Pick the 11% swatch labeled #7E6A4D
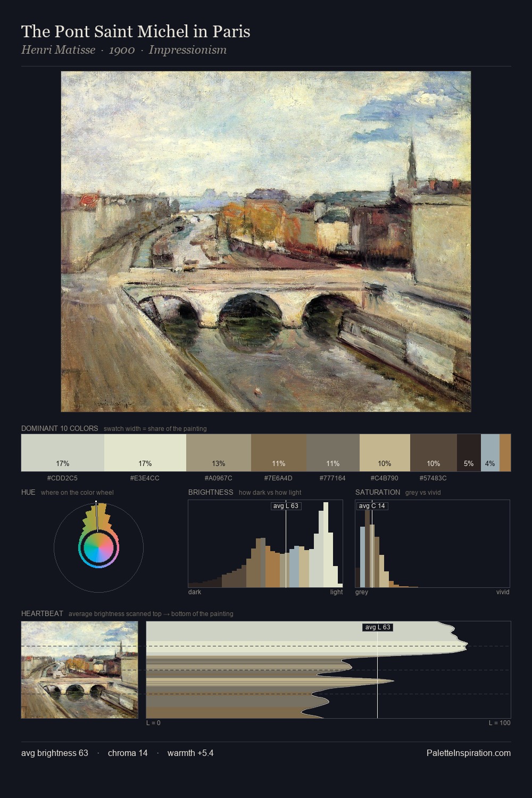 coord(279,453)
